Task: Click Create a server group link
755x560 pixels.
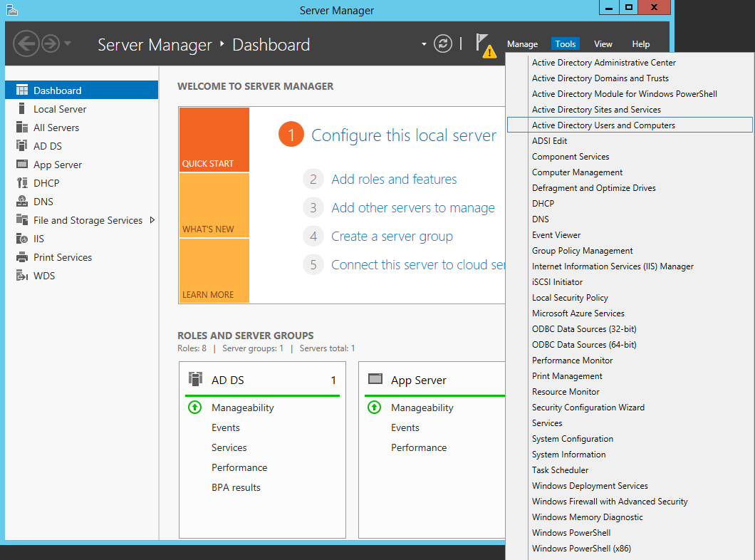Action: (392, 236)
